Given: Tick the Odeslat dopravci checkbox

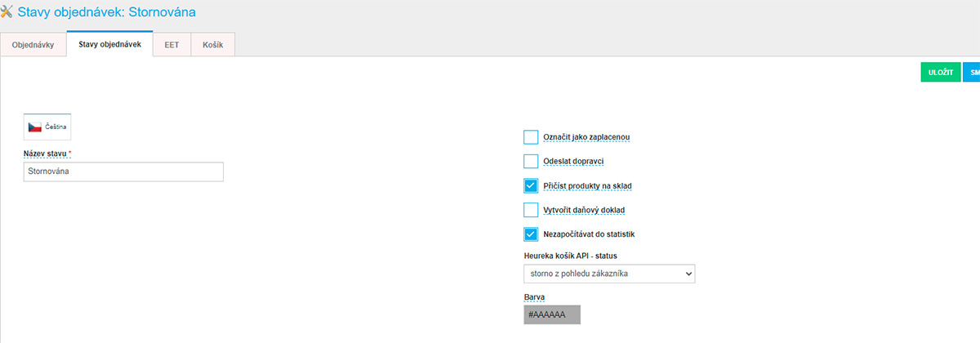Looking at the screenshot, I should (531, 162).
